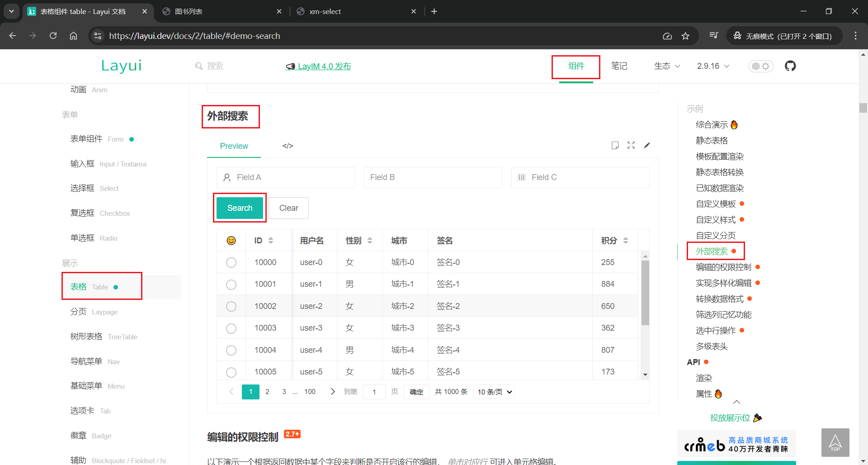Click the Layui logo
This screenshot has width=868, height=465.
tap(121, 66)
